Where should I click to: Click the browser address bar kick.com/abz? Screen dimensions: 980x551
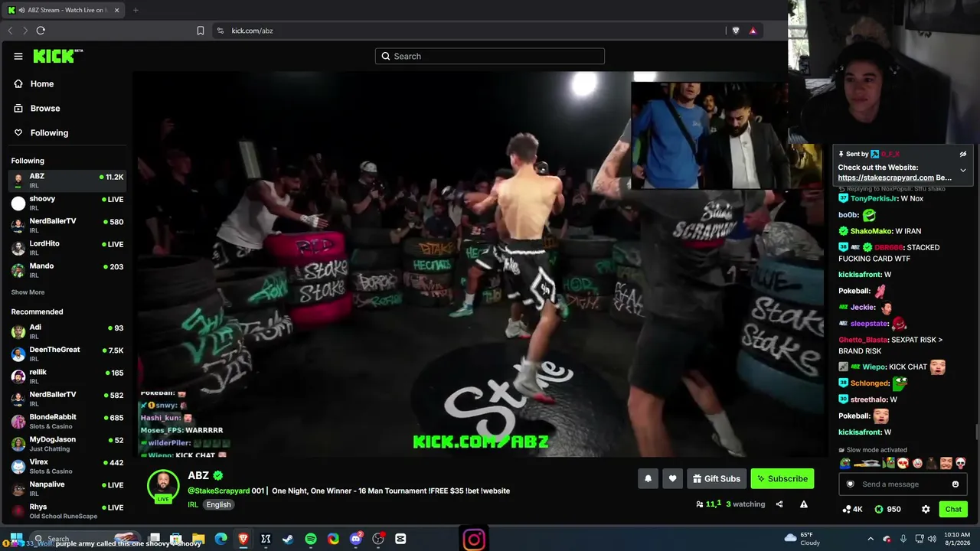(467, 31)
